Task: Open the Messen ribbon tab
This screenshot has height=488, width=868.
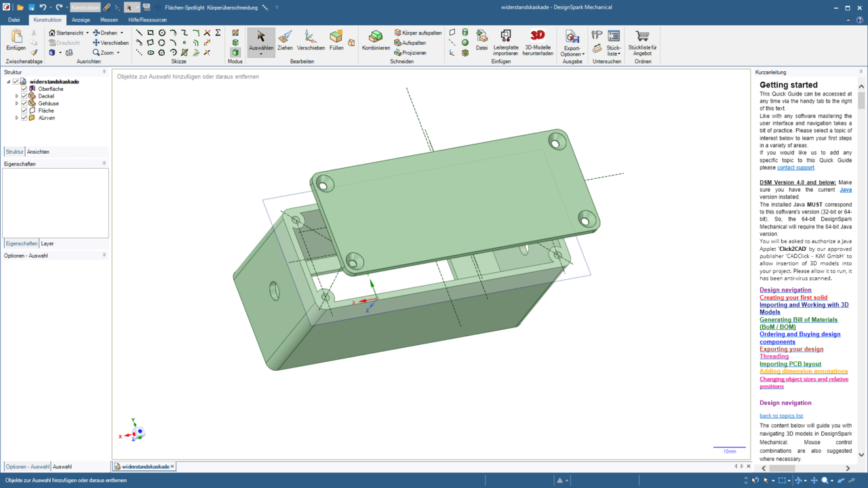Action: [108, 19]
